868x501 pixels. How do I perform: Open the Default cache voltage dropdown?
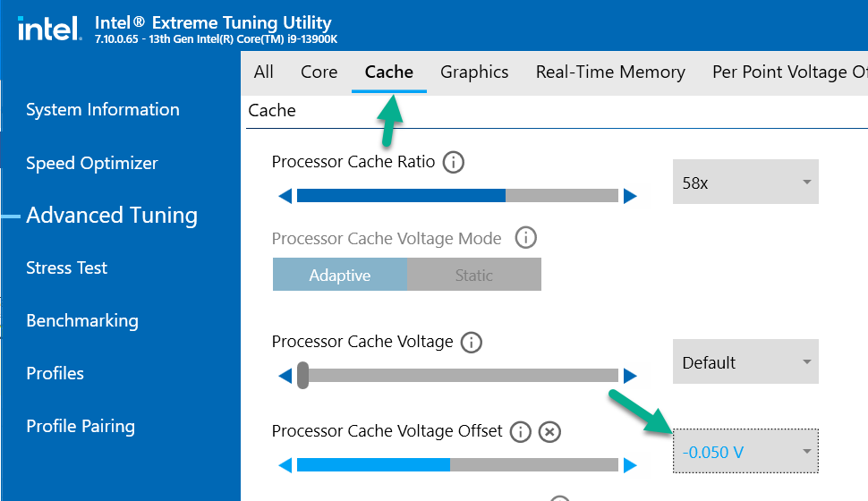coord(745,362)
